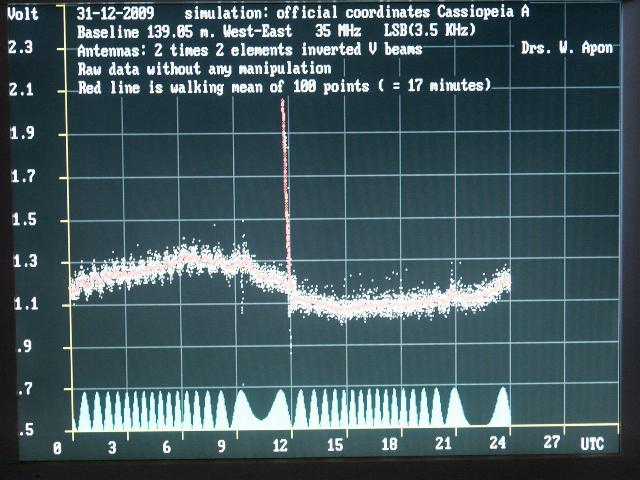Click the last fringe lobe near 24 UTC
This screenshot has width=640, height=480.
click(502, 406)
